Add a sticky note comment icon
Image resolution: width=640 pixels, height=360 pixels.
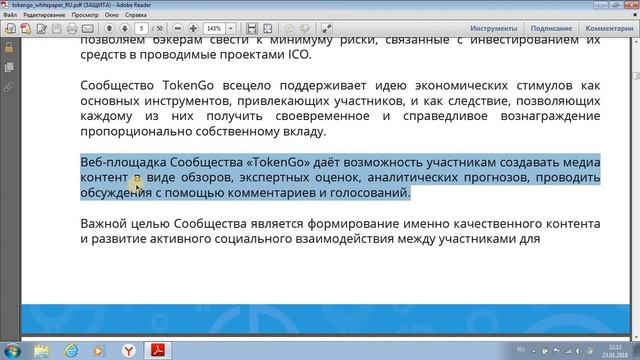click(289, 28)
